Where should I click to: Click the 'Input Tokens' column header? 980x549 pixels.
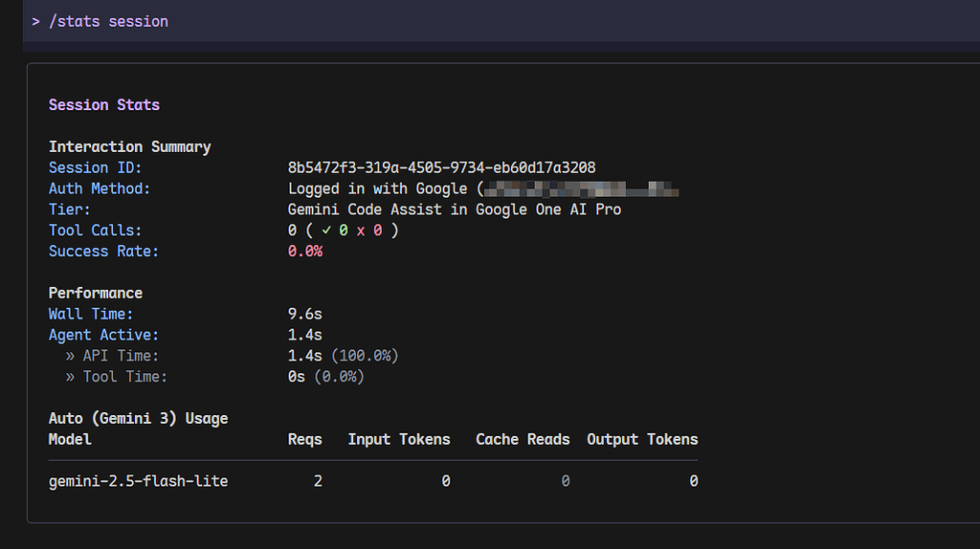click(399, 440)
